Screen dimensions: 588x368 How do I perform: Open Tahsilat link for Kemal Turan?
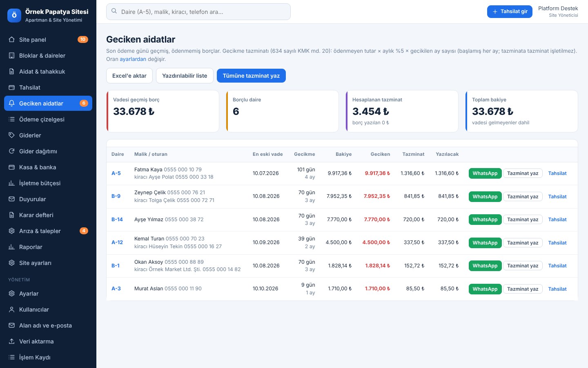click(x=557, y=243)
